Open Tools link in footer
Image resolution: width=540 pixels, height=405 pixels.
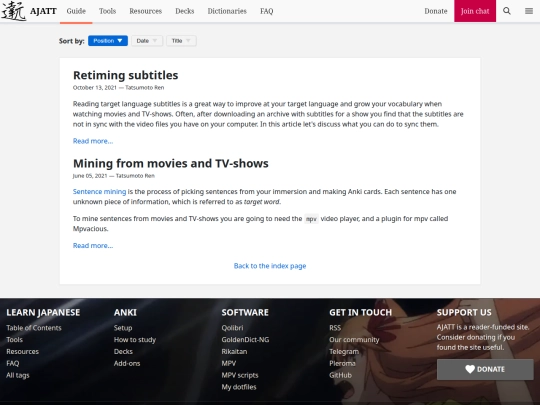click(14, 340)
